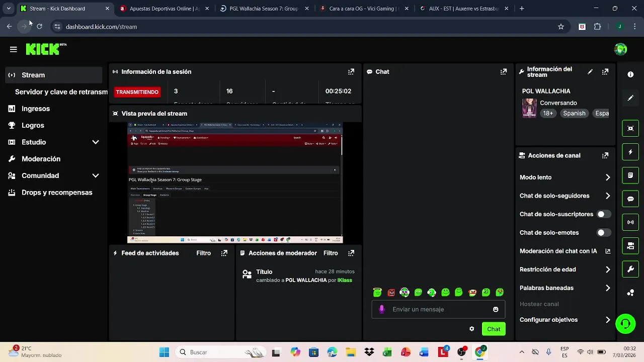Open Microsoft Edge from taskbar

coord(332,352)
